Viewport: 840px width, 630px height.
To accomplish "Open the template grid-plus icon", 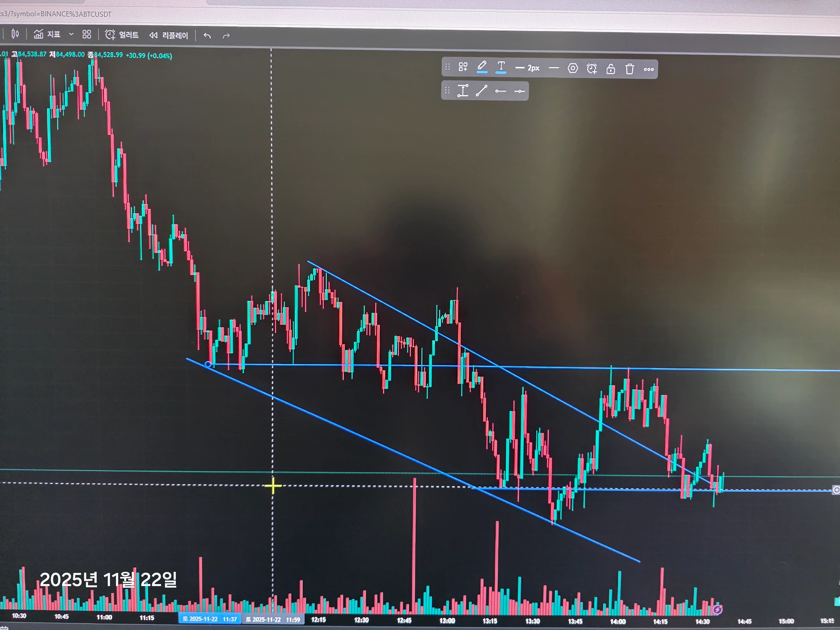I will [x=463, y=67].
